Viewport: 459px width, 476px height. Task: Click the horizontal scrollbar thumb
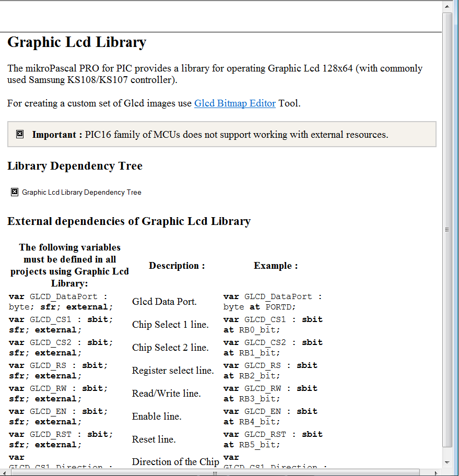(215, 473)
